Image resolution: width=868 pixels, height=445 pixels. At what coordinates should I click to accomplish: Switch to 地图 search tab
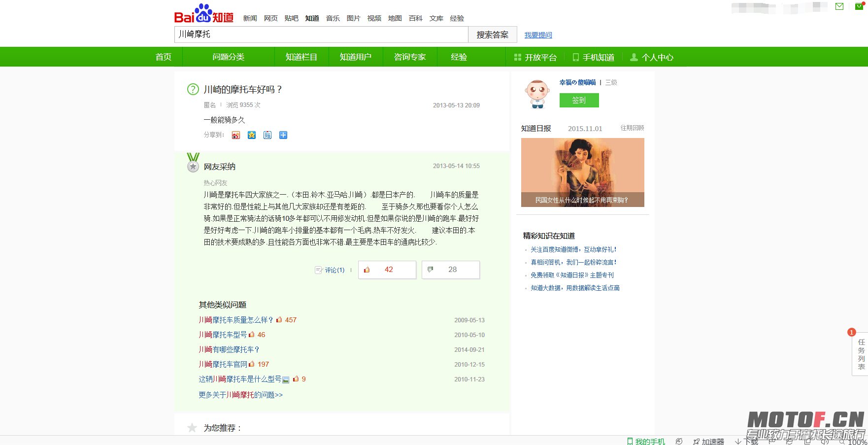pos(395,18)
